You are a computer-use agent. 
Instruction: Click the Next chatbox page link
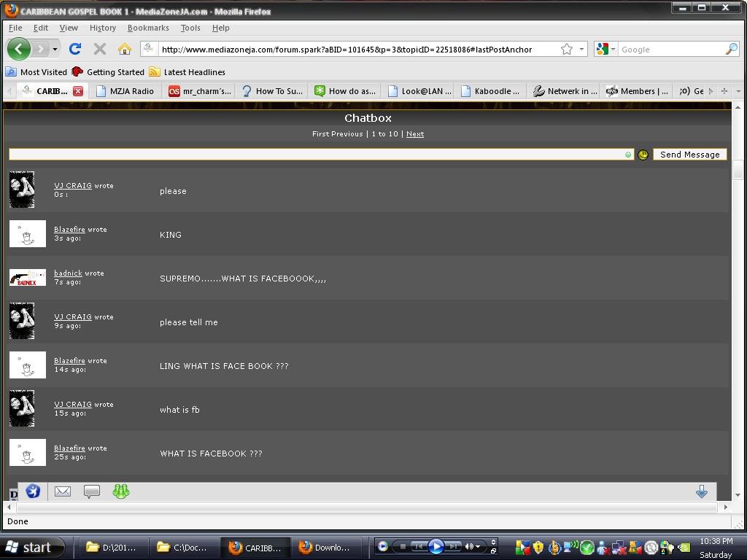[415, 134]
